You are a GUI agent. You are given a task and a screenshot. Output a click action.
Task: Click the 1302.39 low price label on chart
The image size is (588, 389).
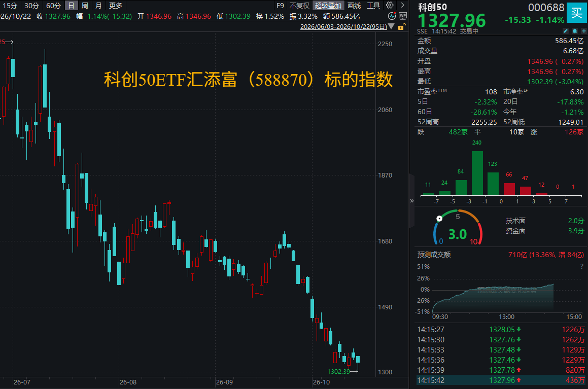tap(338, 371)
